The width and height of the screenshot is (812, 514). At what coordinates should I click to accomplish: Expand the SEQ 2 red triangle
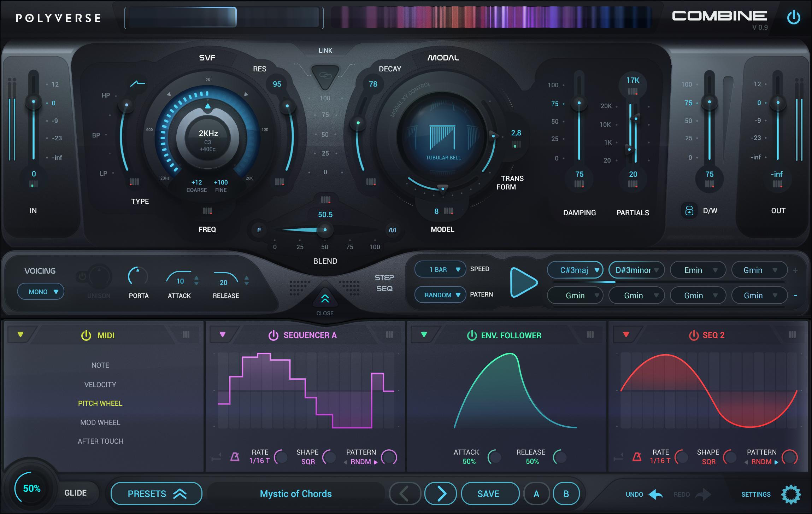point(626,334)
